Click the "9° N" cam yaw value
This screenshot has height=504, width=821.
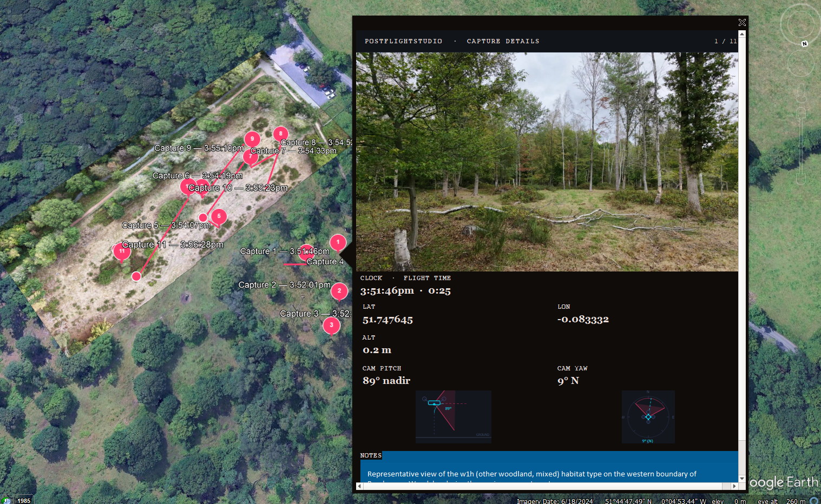coord(568,381)
